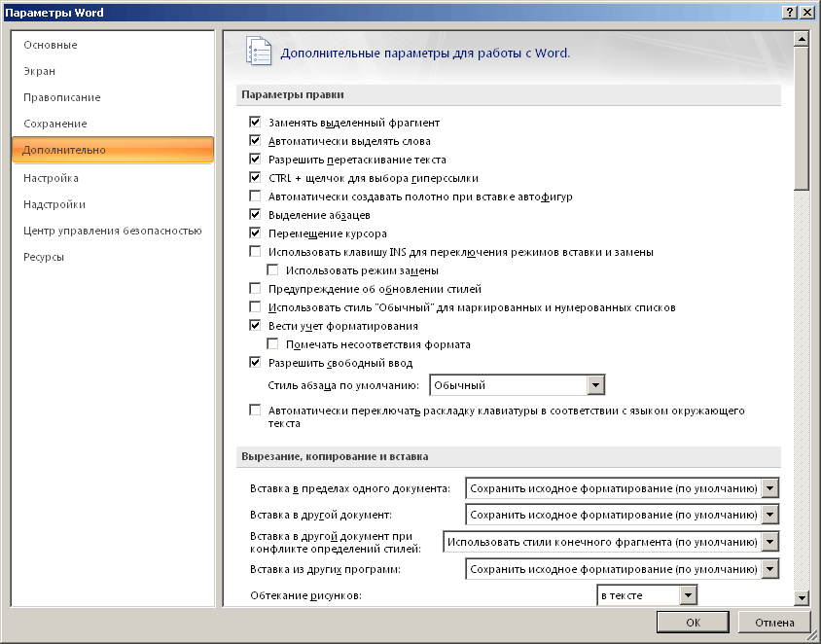The width and height of the screenshot is (821, 644).
Task: Enable Предупреждение об обновлении стилей
Action: (255, 289)
